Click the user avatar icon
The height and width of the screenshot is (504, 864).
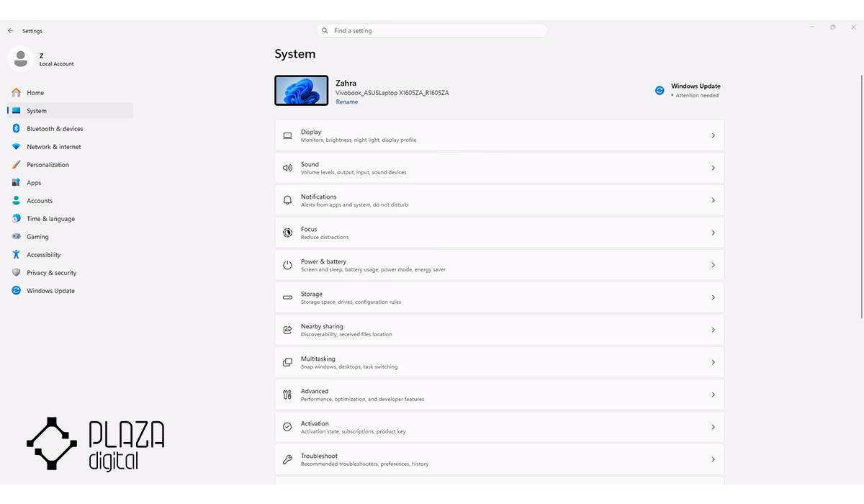(x=20, y=58)
